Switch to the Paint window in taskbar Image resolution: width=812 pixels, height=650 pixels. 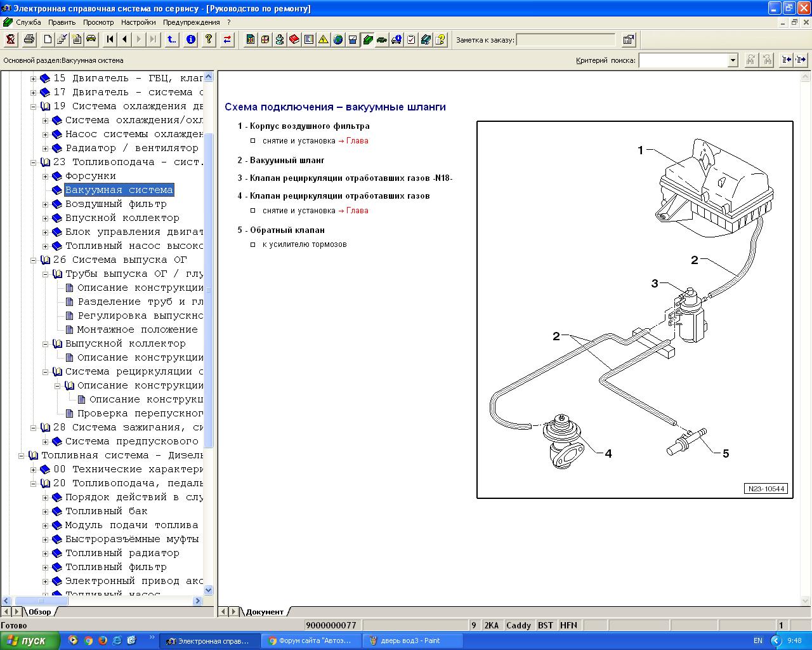point(412,640)
